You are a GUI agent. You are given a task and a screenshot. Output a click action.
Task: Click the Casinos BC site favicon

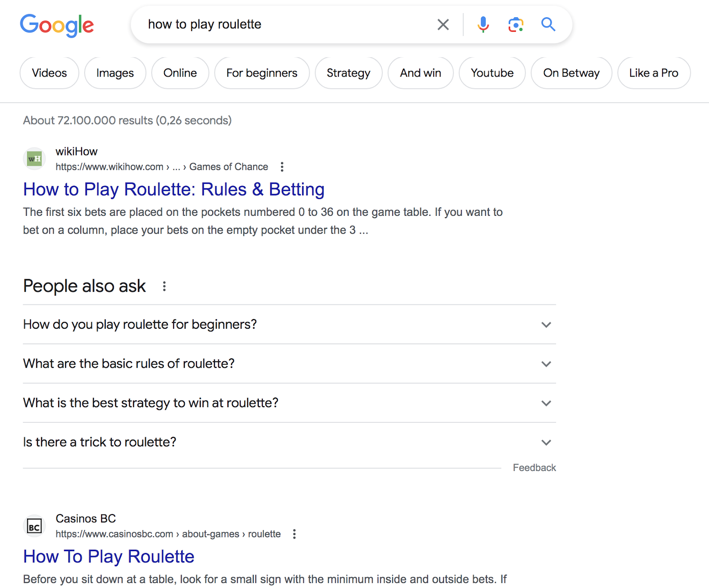(x=34, y=526)
